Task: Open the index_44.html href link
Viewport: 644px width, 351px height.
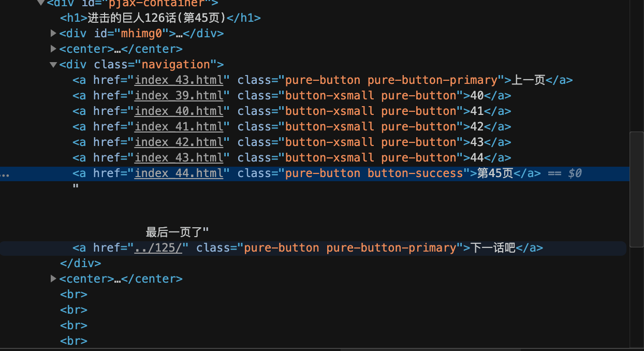Action: click(x=179, y=173)
